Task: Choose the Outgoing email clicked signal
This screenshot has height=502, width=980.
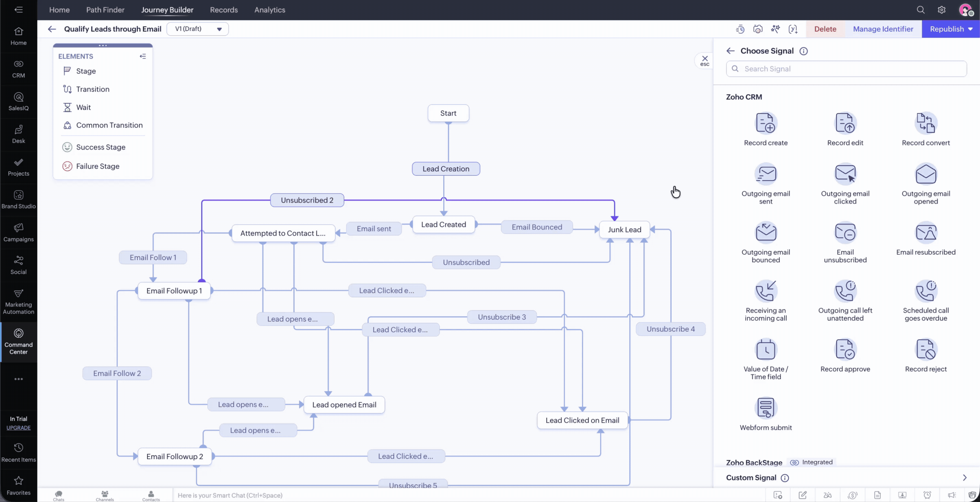Action: point(845,174)
